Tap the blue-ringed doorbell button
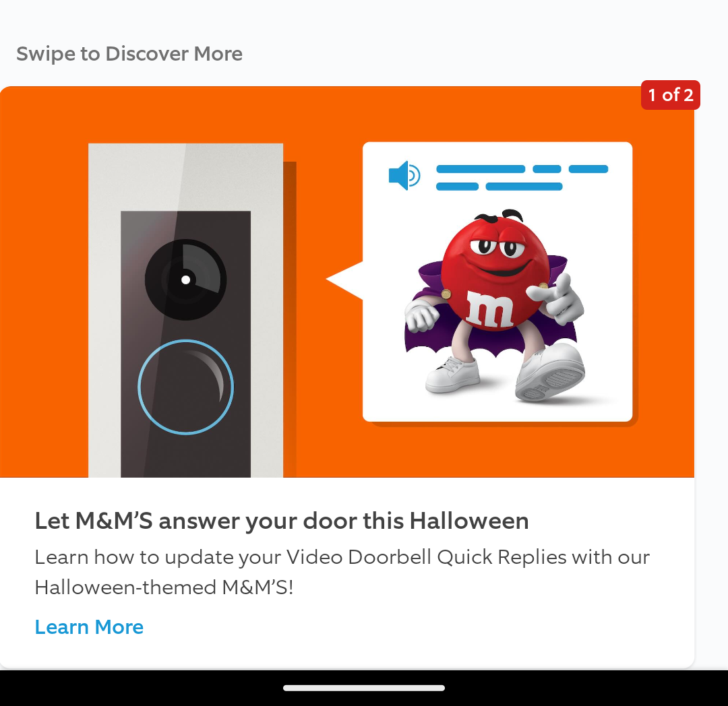 pos(186,387)
